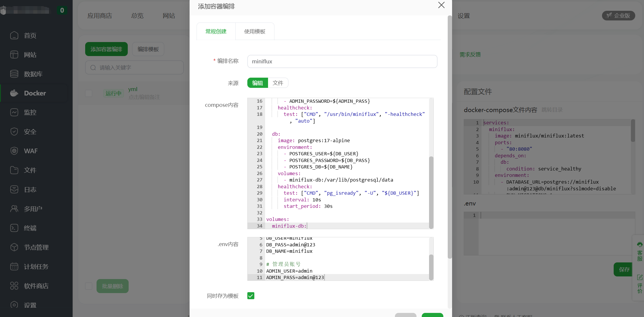Check the yml compose row checkbox

point(89,93)
